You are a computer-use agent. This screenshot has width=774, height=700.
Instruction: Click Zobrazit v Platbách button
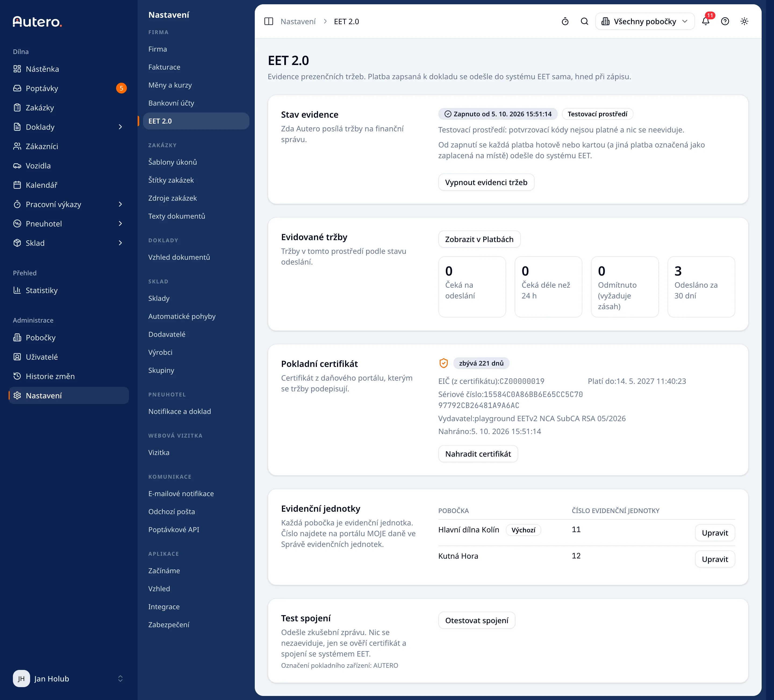479,240
